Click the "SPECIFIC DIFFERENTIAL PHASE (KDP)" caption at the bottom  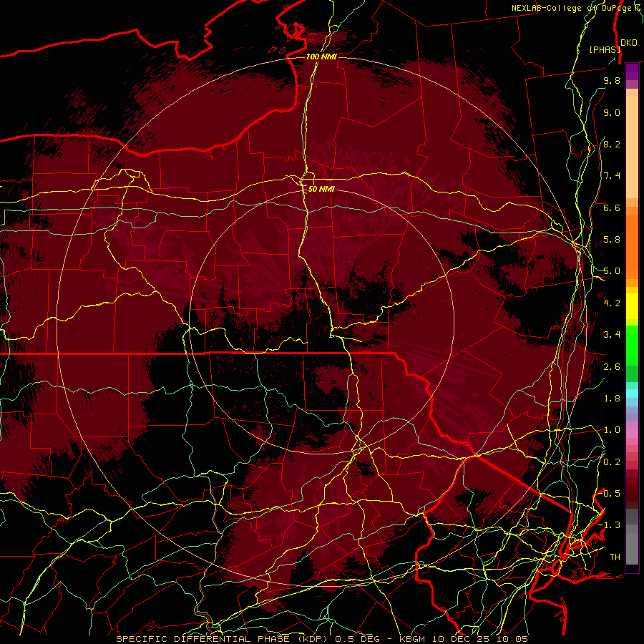[221, 639]
